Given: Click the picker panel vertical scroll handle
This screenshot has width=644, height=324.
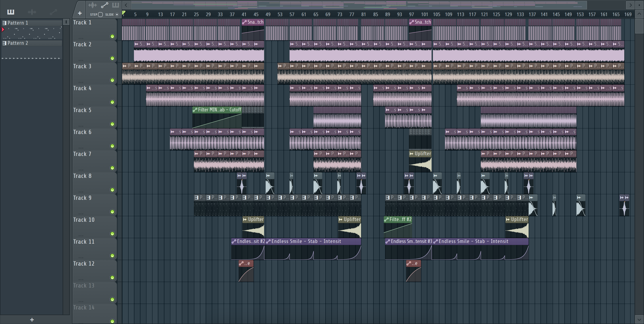Looking at the screenshot, I should coord(66,22).
